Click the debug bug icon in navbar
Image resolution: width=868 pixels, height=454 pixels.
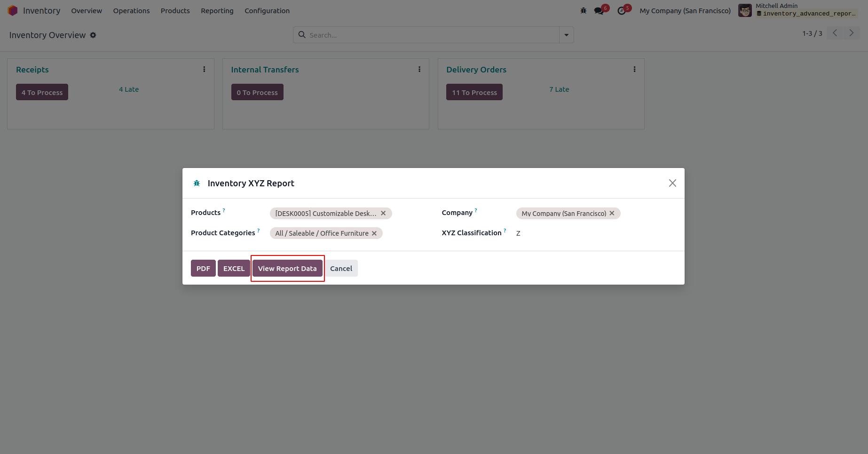[x=584, y=11]
